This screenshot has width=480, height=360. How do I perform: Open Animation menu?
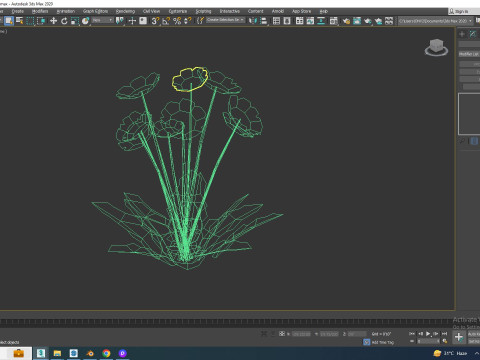(66, 11)
